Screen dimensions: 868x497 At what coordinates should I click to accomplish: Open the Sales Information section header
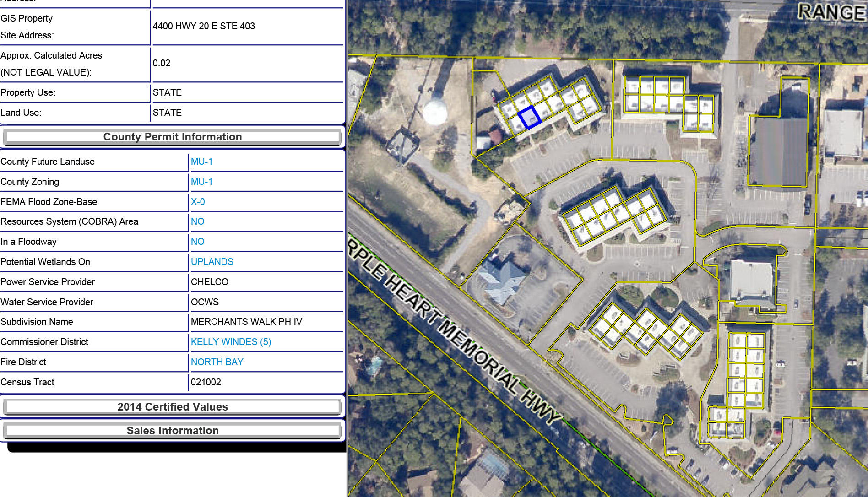coord(172,431)
